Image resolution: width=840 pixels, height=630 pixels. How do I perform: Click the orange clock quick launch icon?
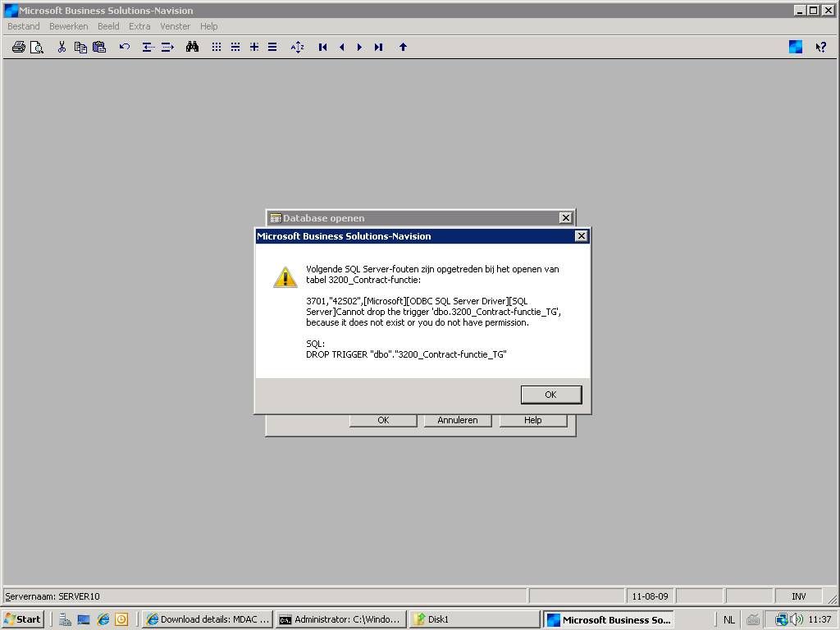tap(122, 619)
